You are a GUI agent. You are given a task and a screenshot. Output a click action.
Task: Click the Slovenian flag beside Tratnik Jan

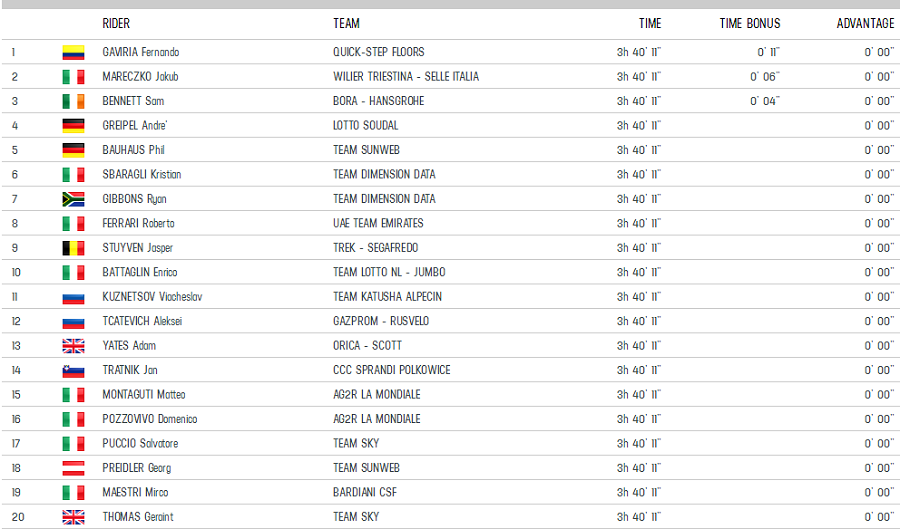(x=73, y=371)
